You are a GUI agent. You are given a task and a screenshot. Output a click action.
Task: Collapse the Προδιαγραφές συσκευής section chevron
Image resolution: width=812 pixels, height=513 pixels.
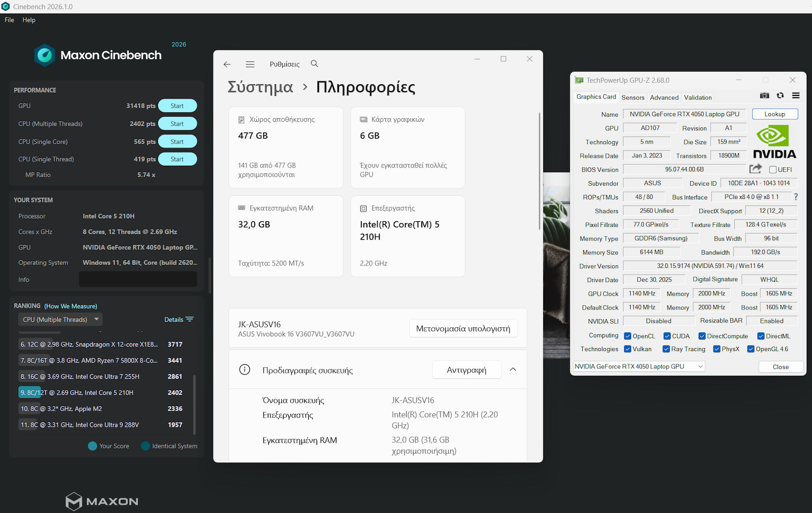pos(513,369)
